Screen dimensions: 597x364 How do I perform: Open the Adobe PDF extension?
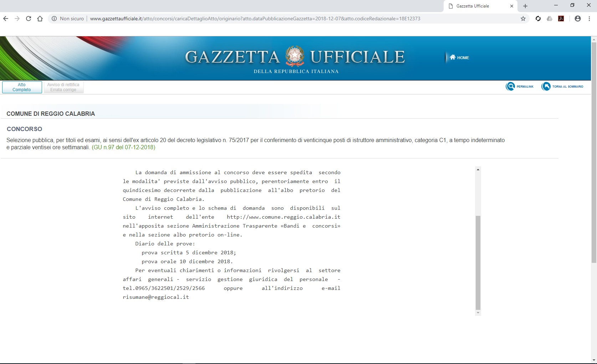tap(561, 19)
